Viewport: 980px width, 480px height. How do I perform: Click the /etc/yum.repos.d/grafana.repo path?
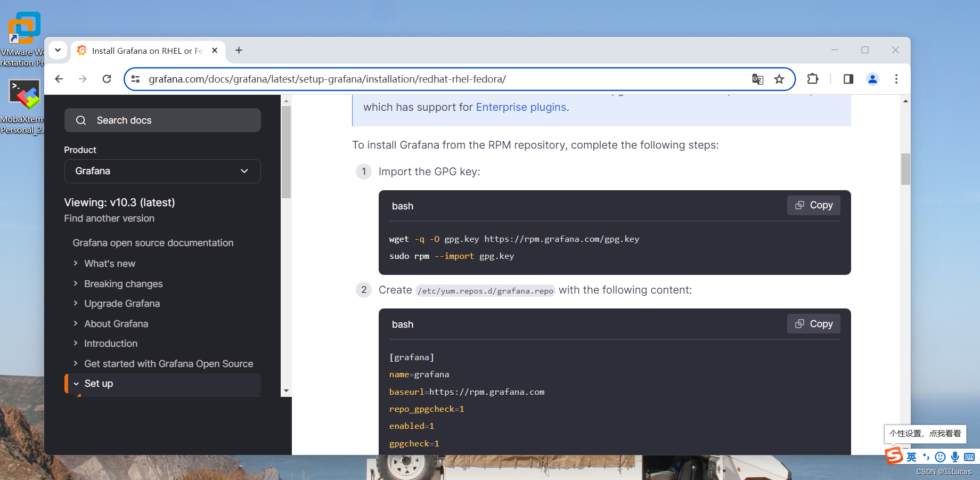click(485, 291)
